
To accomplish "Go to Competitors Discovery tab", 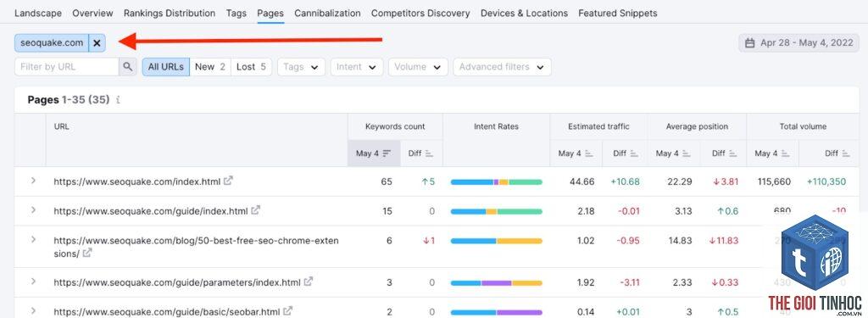I will [420, 13].
